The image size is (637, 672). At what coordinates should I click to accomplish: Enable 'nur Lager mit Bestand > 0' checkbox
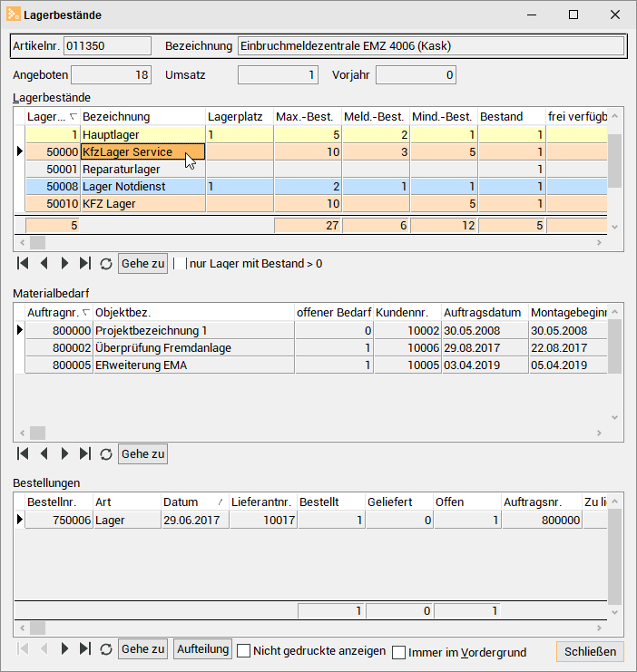[x=181, y=264]
